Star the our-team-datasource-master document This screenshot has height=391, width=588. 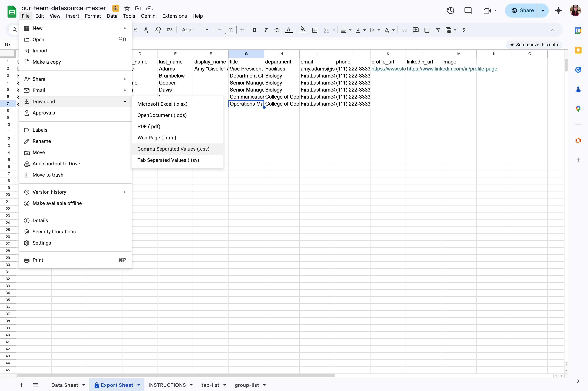click(127, 8)
